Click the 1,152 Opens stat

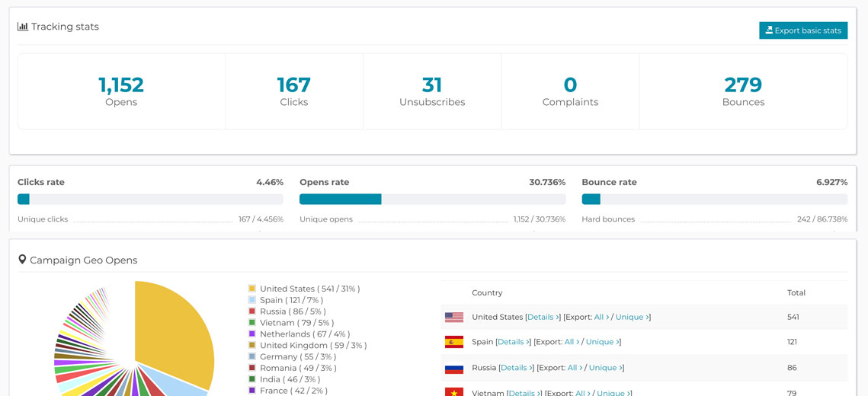pos(121,91)
